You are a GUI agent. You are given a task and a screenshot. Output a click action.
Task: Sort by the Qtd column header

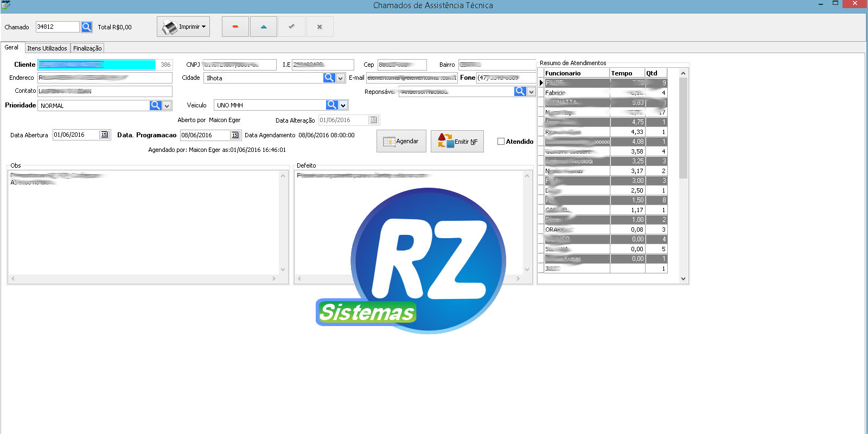click(x=656, y=73)
